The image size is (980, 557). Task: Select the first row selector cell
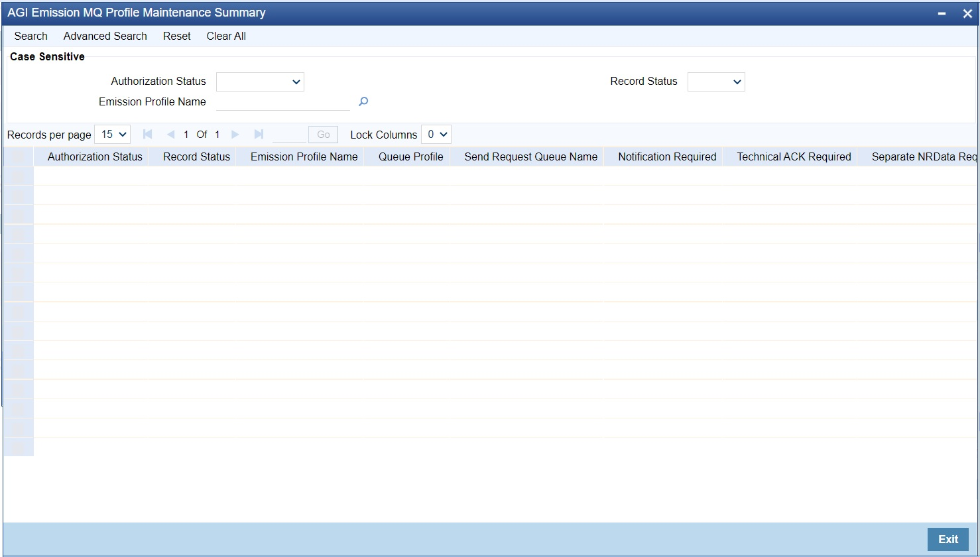(19, 176)
